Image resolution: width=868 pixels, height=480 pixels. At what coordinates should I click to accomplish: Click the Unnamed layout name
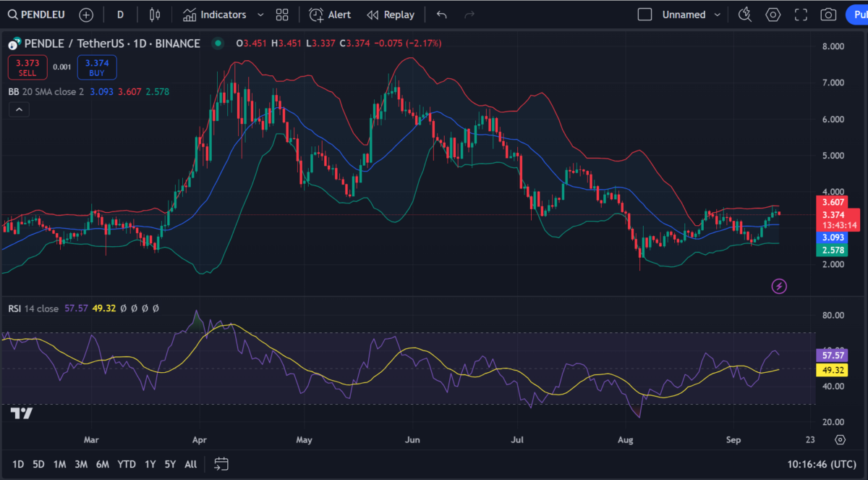coord(684,14)
